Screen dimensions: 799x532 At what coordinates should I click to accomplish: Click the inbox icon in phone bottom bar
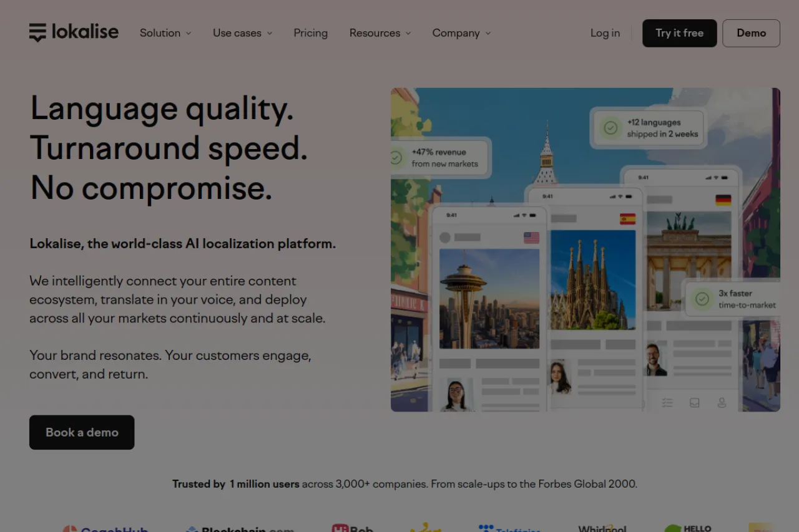point(695,403)
